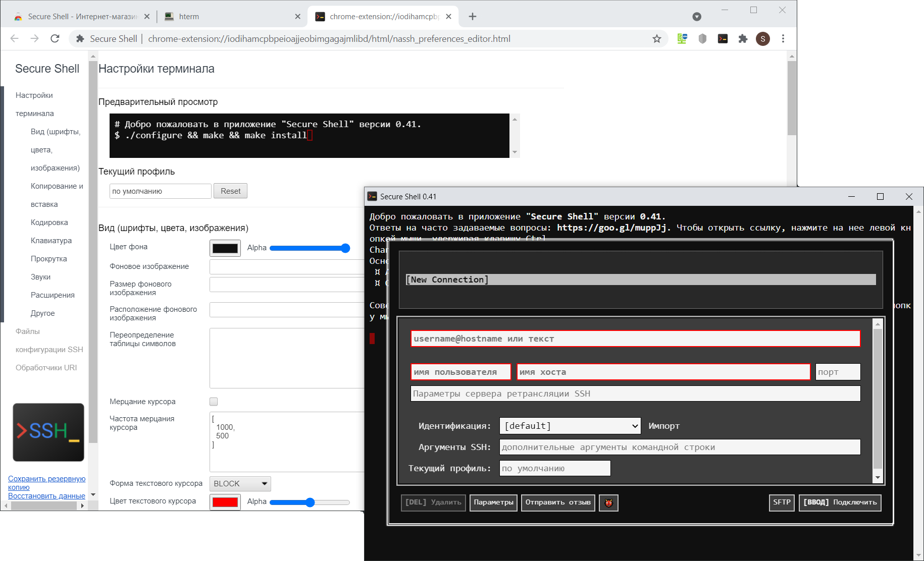
Task: Click the cursor blink rate text area
Action: [286, 442]
